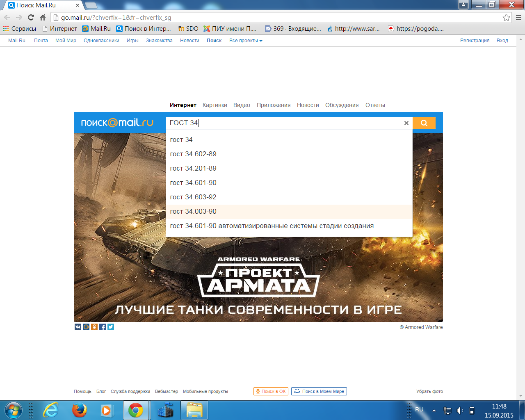Click Поиск в OK button
Screen dimensions: 525x420
[271, 391]
